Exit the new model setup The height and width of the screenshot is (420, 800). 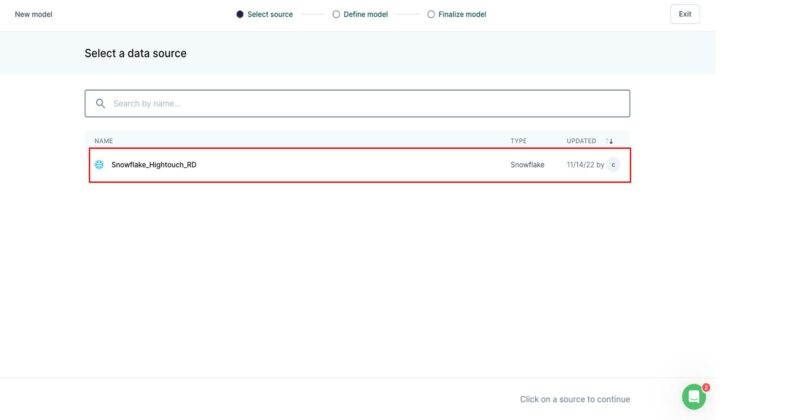click(685, 14)
